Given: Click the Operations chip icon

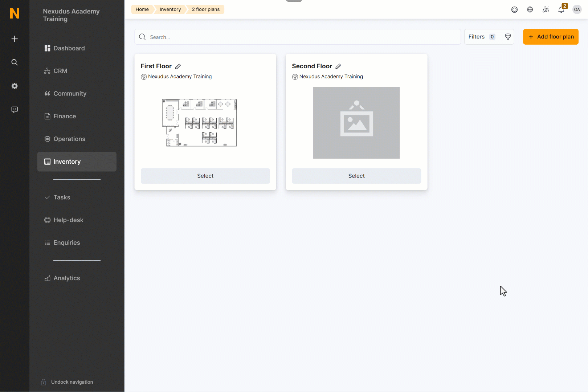Looking at the screenshot, I should coord(47,139).
